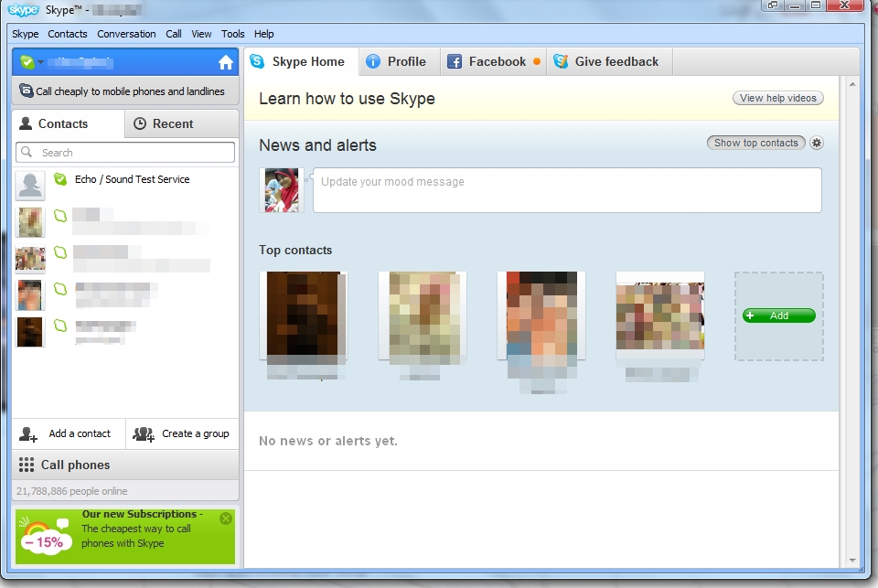
Task: Click Echo / Sound Test Service avatar
Action: 30,186
